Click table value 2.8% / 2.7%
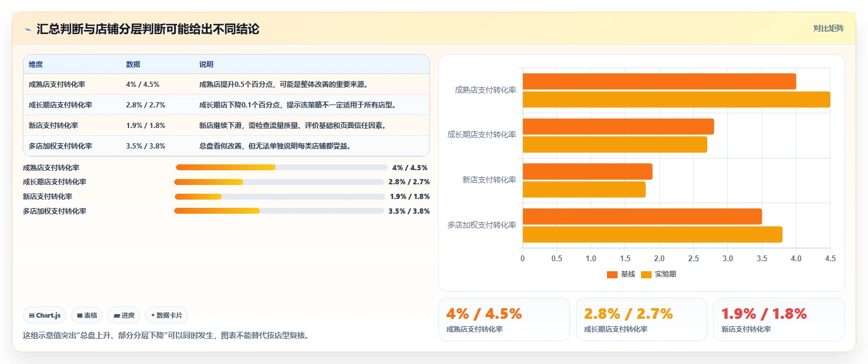This screenshot has height=364, width=868. [145, 105]
